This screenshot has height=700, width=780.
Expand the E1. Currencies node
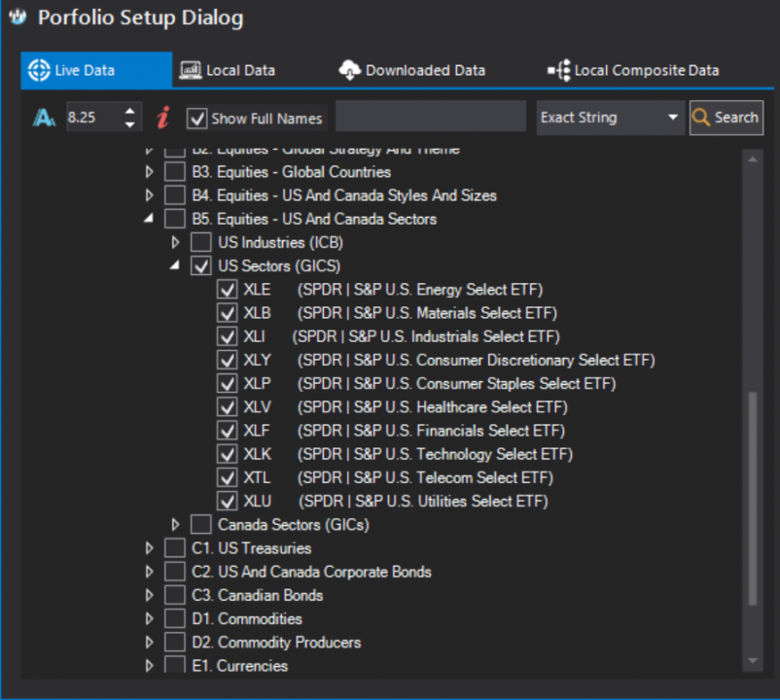pos(149,666)
